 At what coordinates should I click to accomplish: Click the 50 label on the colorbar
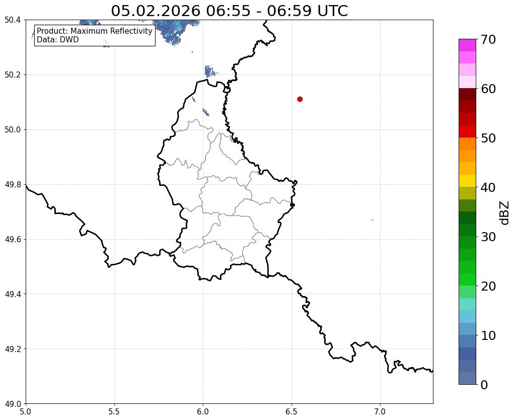point(488,138)
